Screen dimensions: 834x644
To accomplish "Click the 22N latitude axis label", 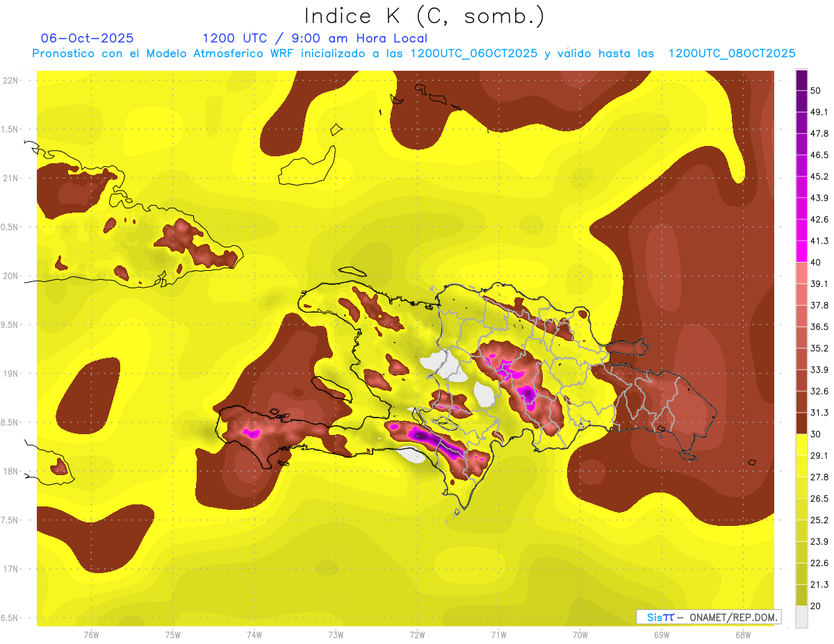I will (x=11, y=80).
